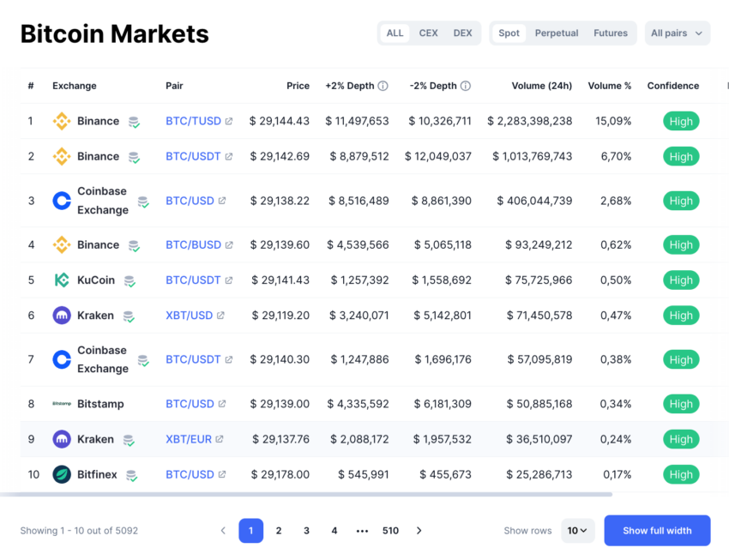Viewport: 729px width, 560px height.
Task: Click the volume $ 2,283,398,238
Action: tap(529, 121)
